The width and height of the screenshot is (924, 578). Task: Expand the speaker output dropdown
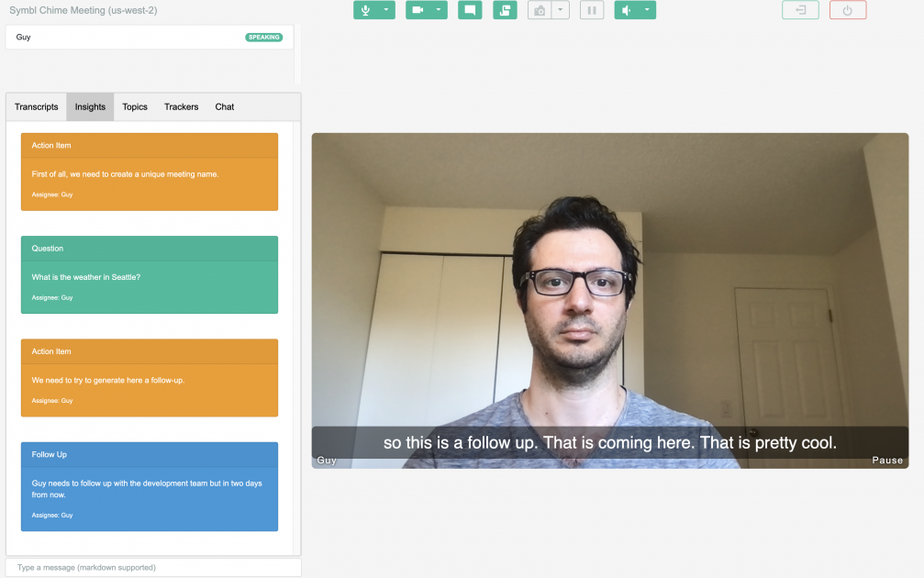click(647, 10)
